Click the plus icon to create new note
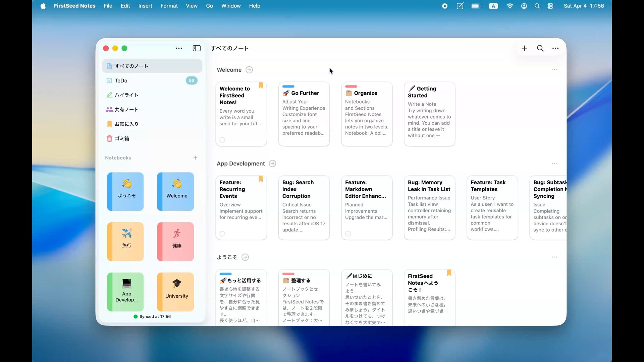The width and height of the screenshot is (644, 362). tap(524, 48)
